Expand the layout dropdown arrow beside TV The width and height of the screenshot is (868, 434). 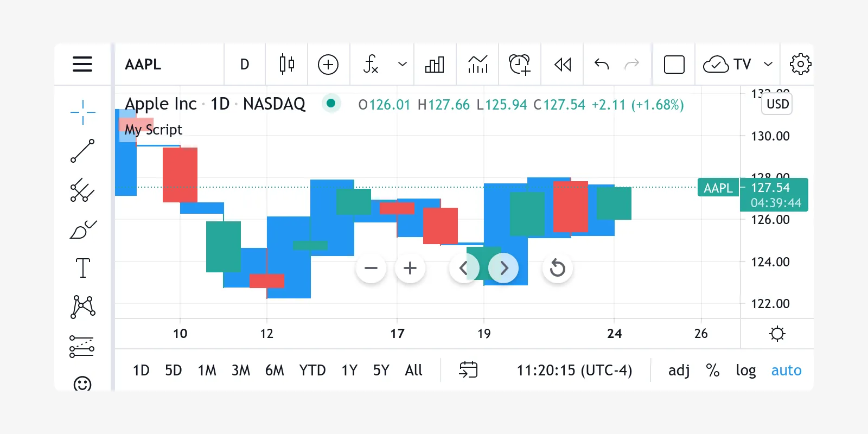coord(768,64)
